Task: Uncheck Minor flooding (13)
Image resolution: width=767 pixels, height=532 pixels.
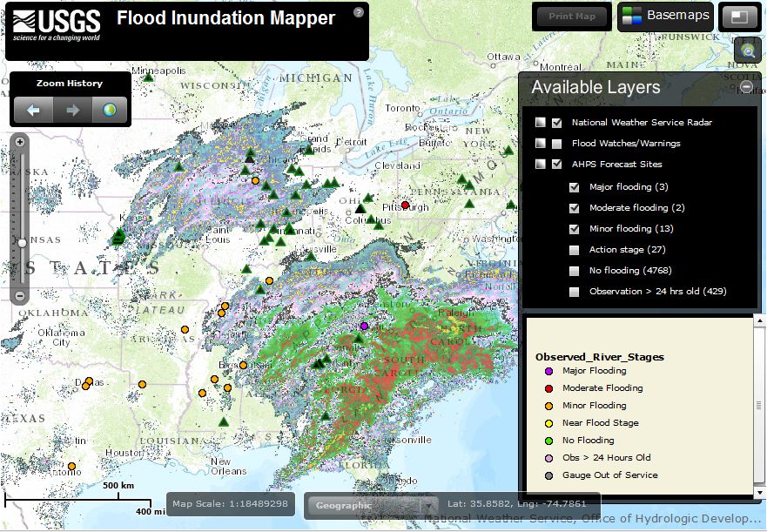Action: pyautogui.click(x=575, y=229)
